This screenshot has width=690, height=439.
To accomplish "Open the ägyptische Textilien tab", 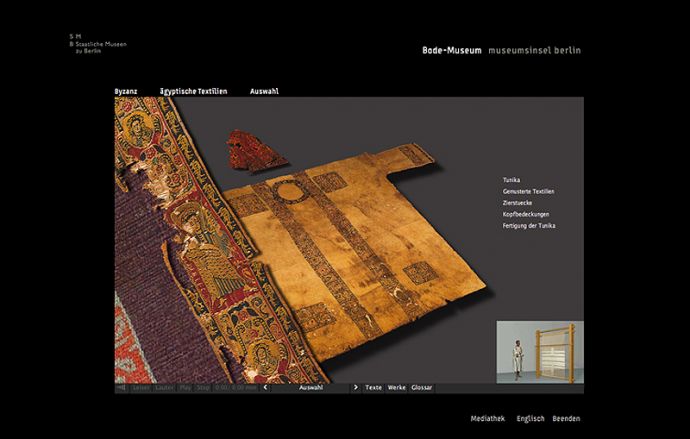I will click(x=193, y=91).
